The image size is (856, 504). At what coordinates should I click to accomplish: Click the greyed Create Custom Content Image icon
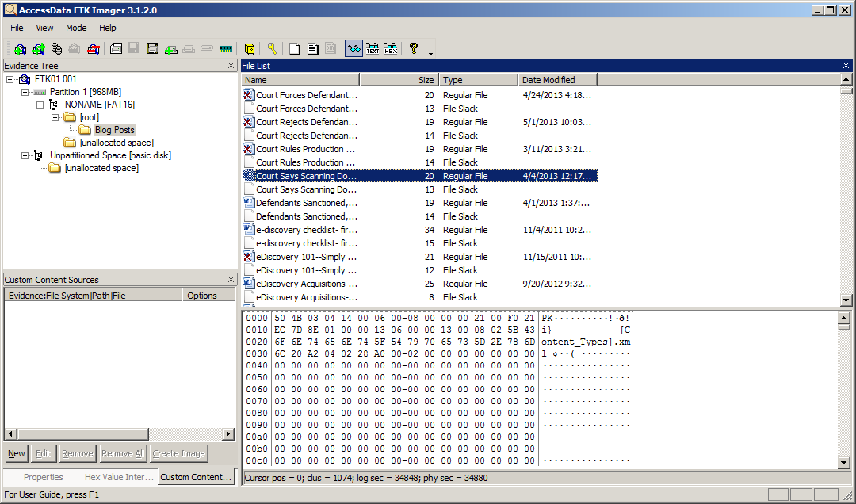pos(189,48)
